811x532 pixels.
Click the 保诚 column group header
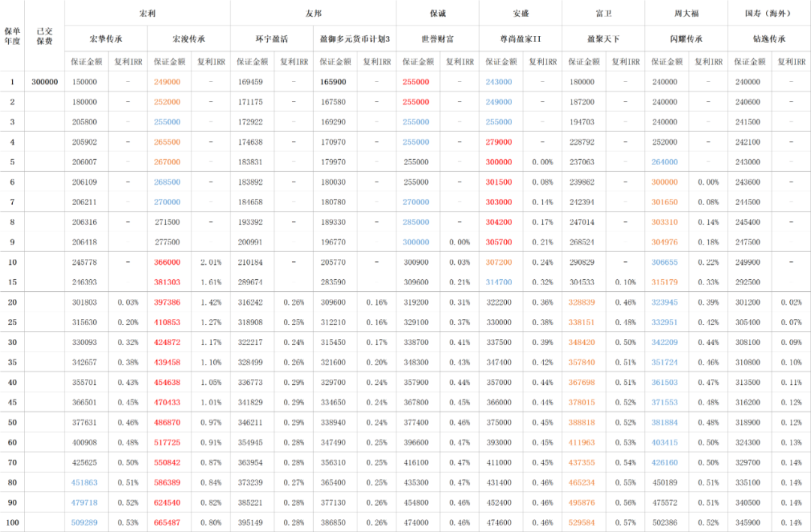click(437, 14)
